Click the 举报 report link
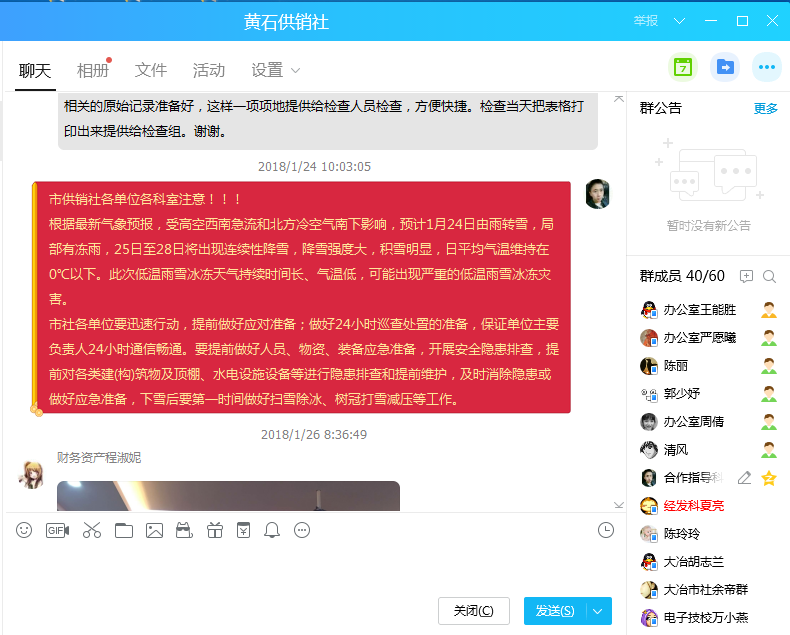790x635 pixels. pos(646,21)
